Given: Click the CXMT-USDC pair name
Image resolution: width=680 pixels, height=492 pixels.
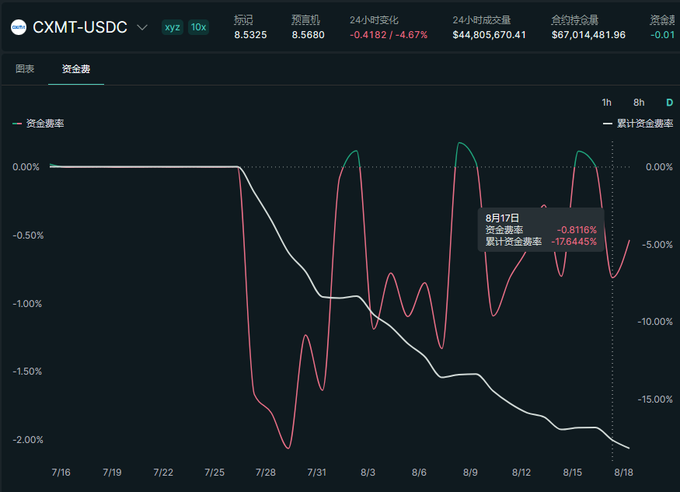Looking at the screenshot, I should [x=80, y=27].
